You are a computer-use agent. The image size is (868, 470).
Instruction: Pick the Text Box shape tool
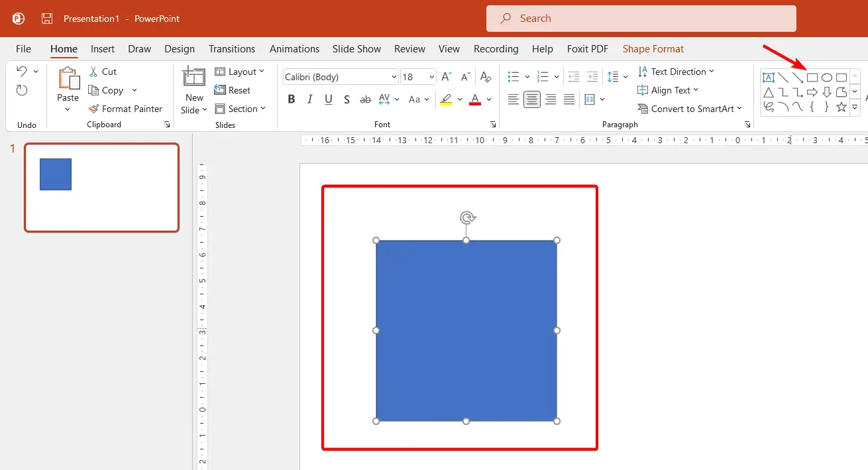tap(769, 78)
